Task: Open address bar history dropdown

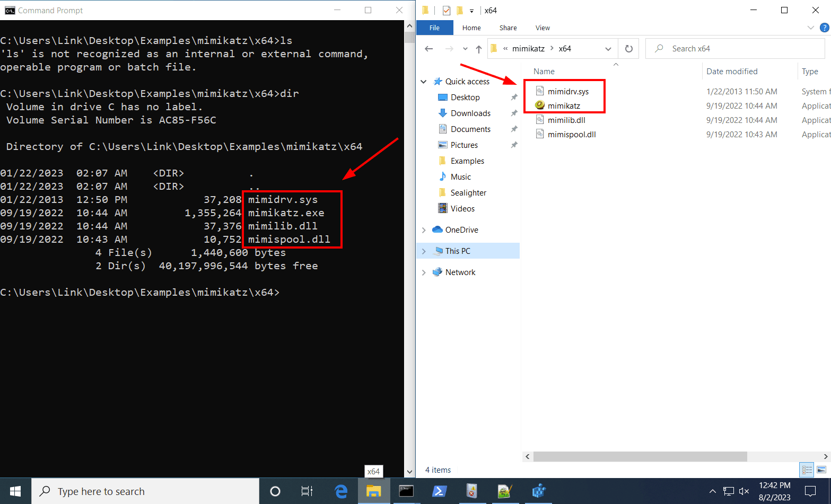Action: coord(608,49)
